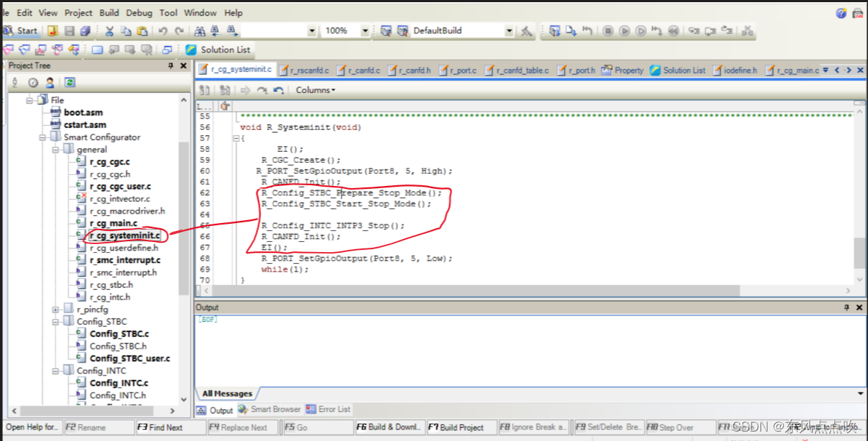Click the hammer build options icon

click(x=526, y=31)
